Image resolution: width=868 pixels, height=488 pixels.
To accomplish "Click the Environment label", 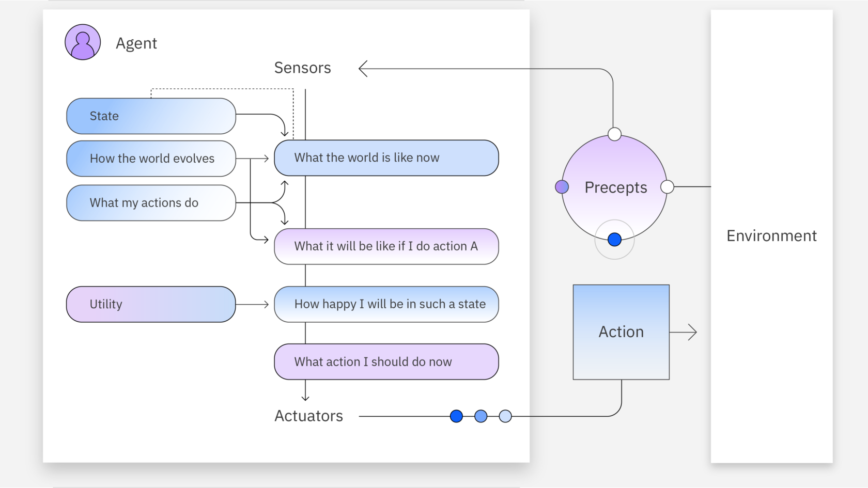I will pos(771,236).
